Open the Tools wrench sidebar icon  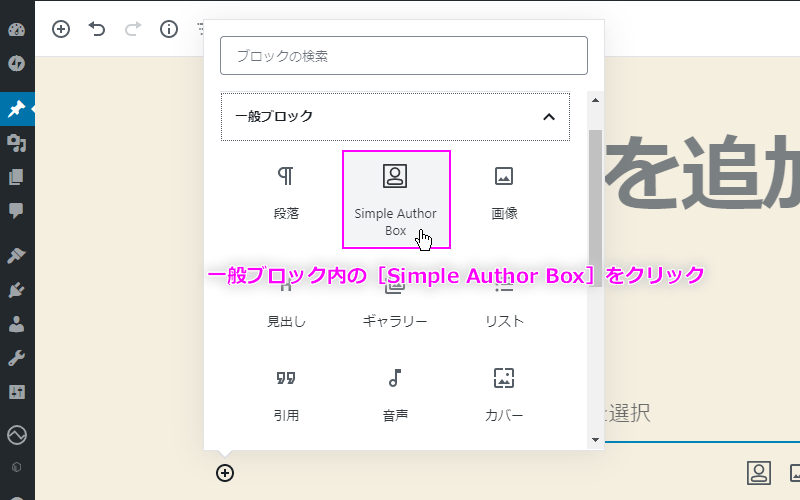point(16,358)
